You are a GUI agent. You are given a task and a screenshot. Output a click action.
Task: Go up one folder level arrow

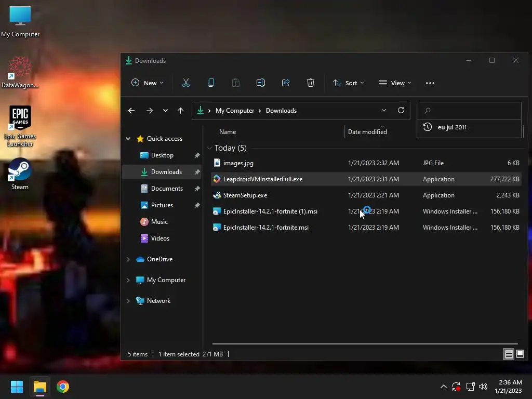180,111
